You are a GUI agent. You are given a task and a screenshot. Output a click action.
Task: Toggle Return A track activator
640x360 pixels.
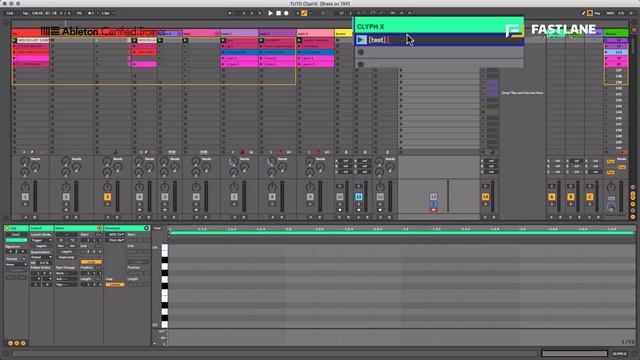click(x=552, y=197)
